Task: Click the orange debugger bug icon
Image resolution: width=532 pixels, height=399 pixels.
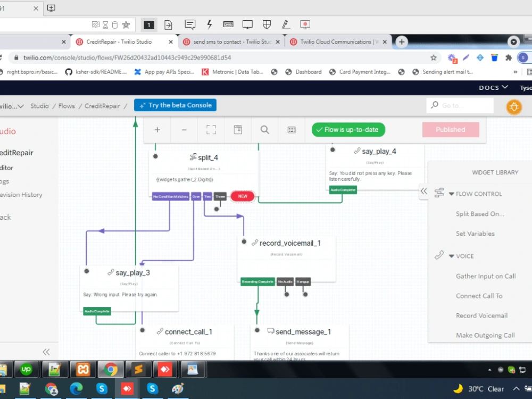Action: [x=514, y=107]
